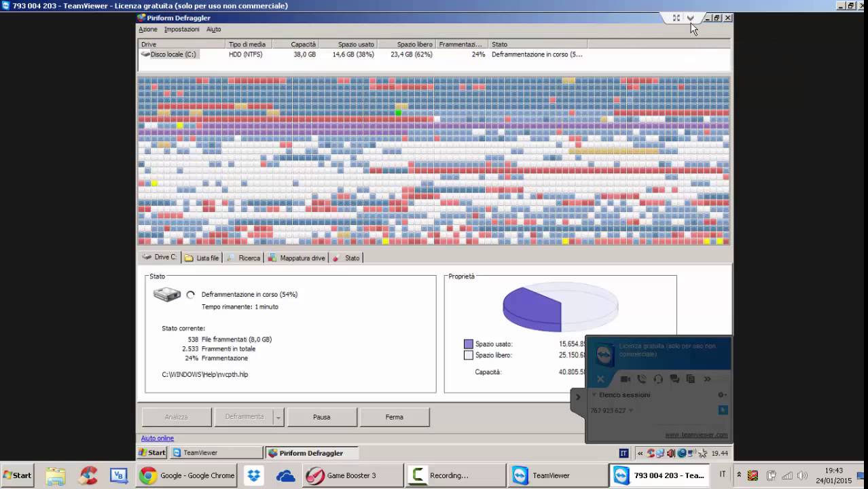Start video in TeamViewer panel camera icon

[626, 379]
